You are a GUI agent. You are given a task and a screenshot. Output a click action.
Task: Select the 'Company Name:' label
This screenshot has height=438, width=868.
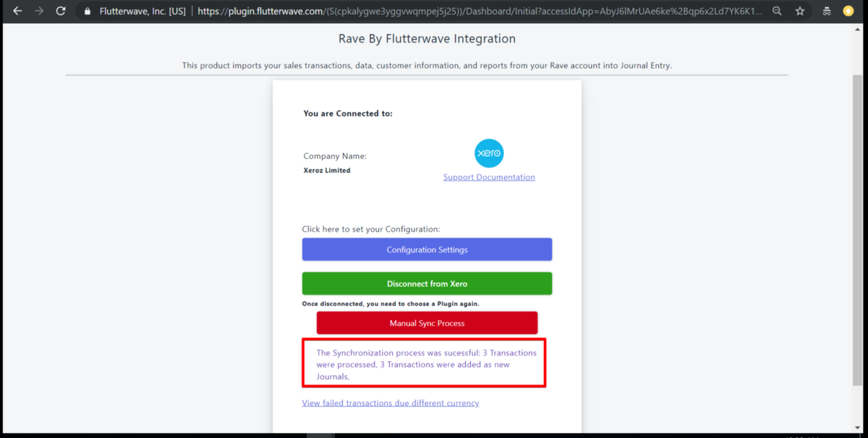(x=335, y=156)
